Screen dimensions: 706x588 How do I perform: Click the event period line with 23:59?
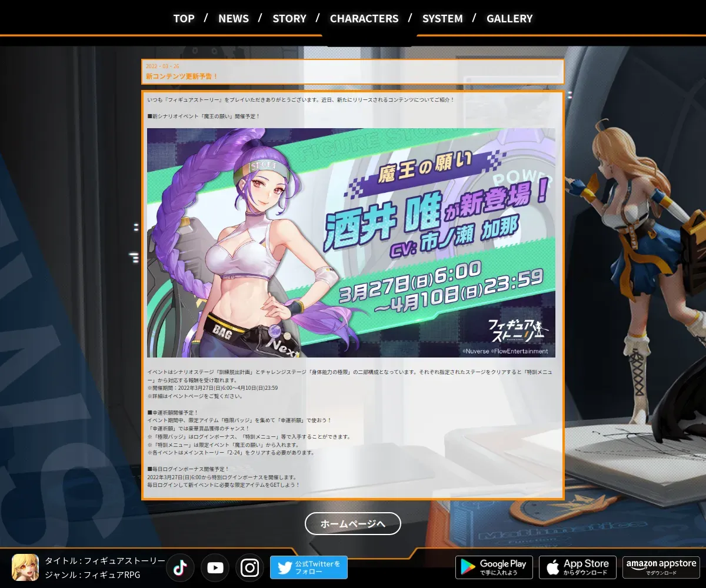point(212,388)
